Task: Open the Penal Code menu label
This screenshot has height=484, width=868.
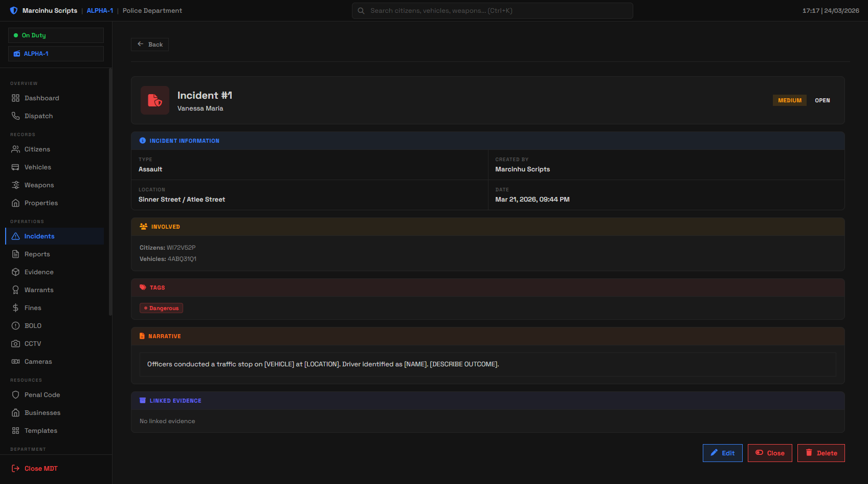Action: pyautogui.click(x=42, y=395)
